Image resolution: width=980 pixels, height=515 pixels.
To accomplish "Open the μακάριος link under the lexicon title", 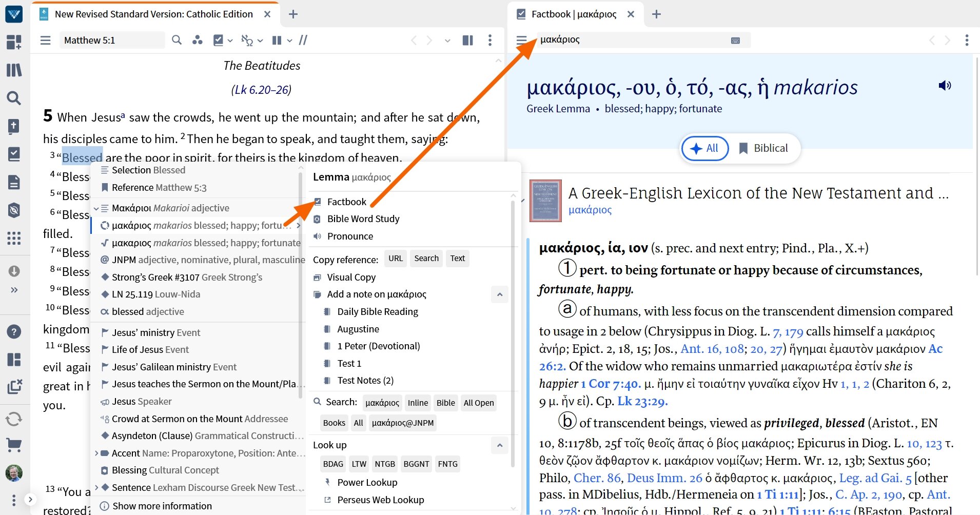I will pyautogui.click(x=590, y=210).
